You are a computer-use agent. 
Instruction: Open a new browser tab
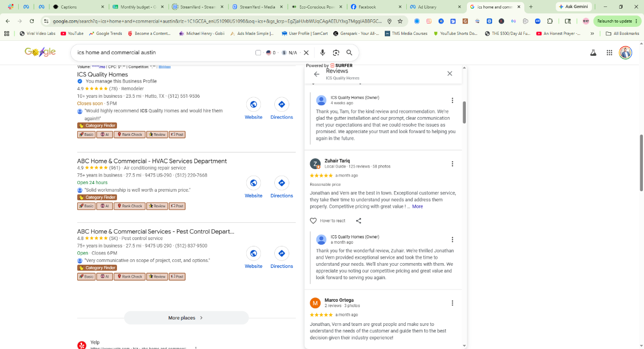[531, 7]
